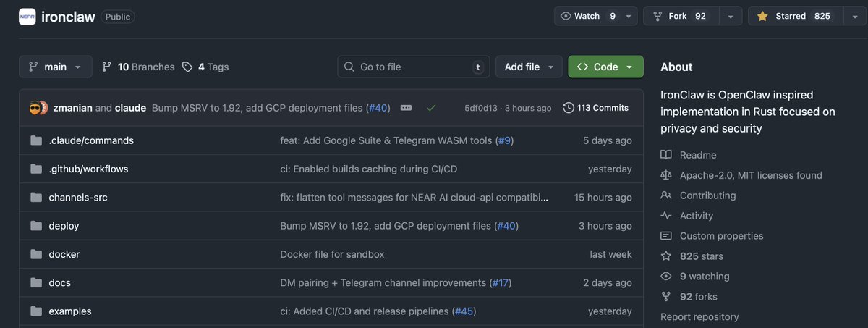
Task: Open pull request #9 link
Action: pyautogui.click(x=505, y=140)
